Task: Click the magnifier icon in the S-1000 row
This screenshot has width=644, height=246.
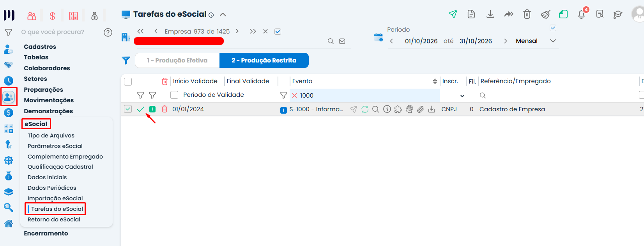Action: click(x=376, y=109)
